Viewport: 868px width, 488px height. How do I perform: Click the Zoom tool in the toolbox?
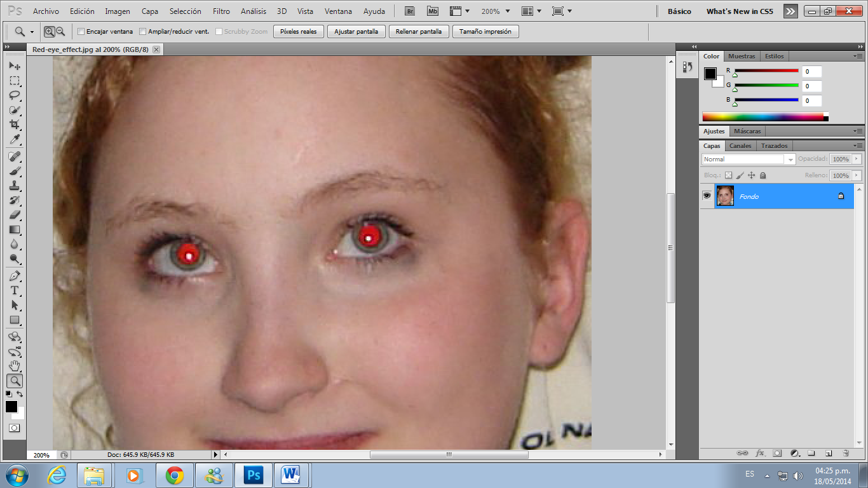(15, 381)
